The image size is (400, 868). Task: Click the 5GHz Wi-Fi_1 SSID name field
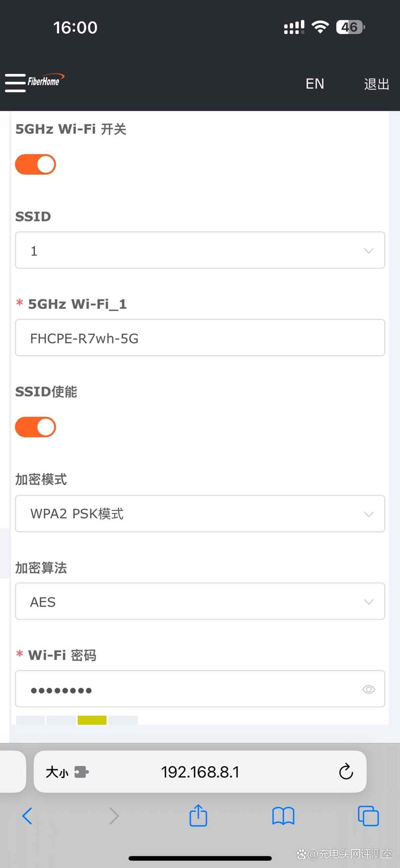[200, 338]
